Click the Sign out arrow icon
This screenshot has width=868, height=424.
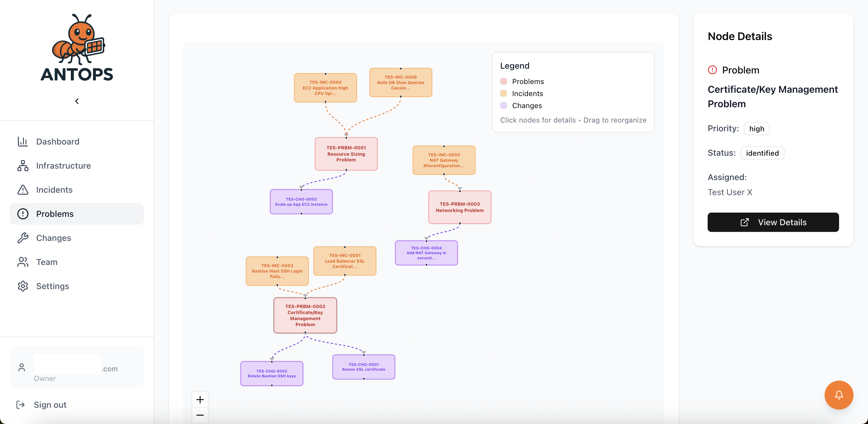(20, 404)
